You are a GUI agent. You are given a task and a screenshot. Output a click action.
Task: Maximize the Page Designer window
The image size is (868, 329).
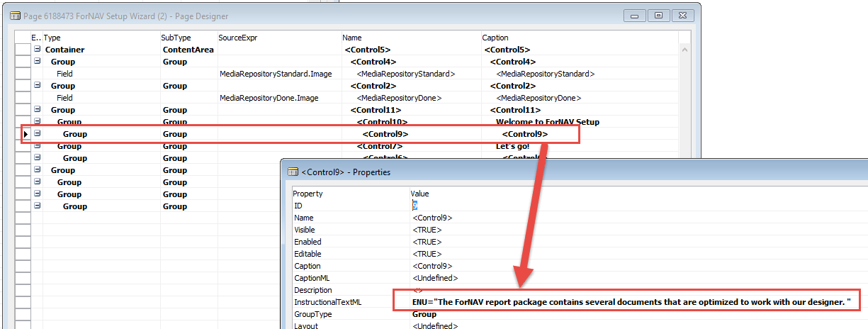pyautogui.click(x=658, y=15)
